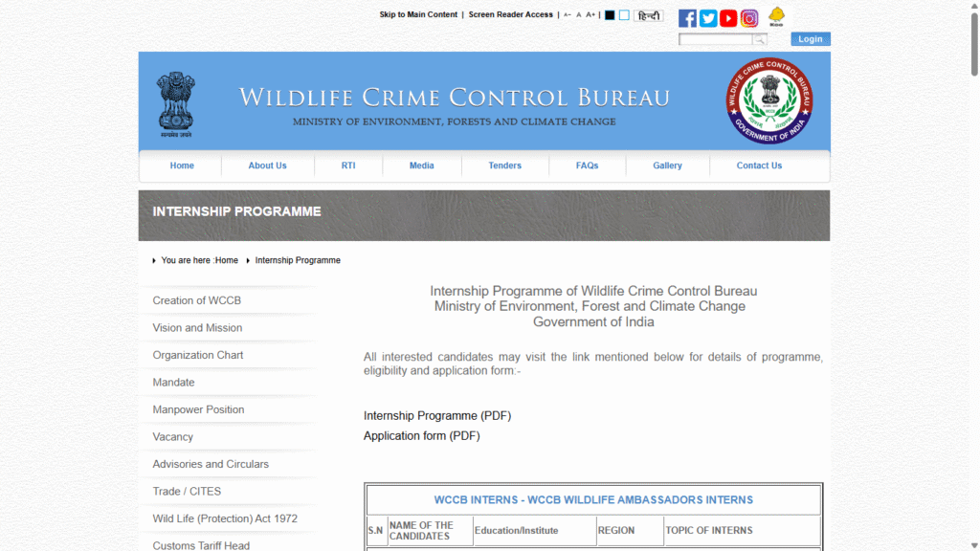Click the WCCB circular seal logo
Viewport: 980px width, 551px height.
769,100
